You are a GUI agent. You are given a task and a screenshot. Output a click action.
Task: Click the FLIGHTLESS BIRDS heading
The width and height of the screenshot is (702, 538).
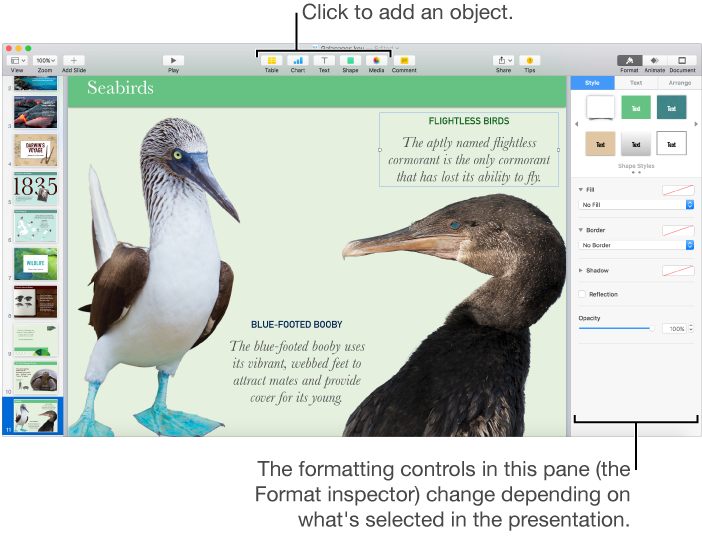point(469,121)
